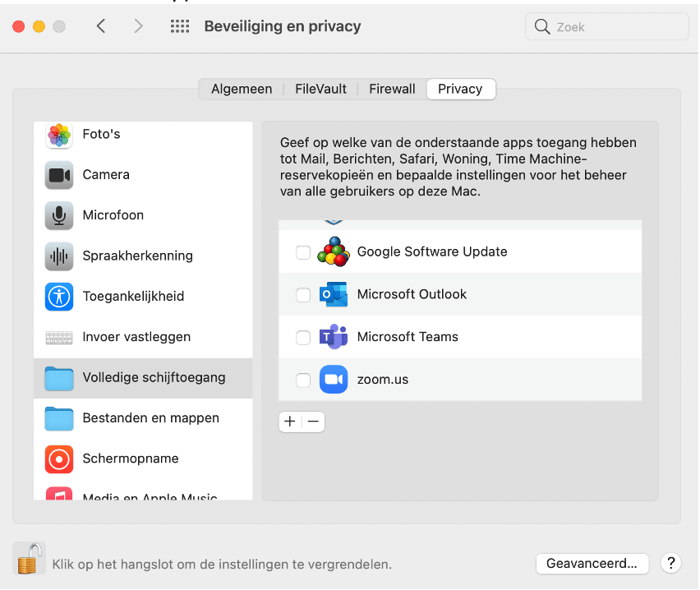Click the zoom.us name text

tap(383, 380)
